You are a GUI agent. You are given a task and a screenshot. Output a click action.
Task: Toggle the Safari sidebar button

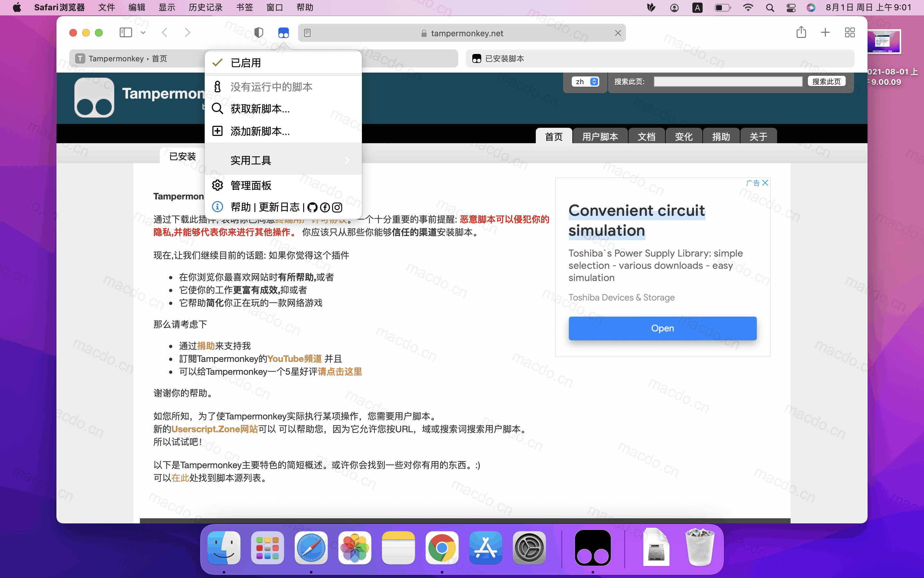coord(126,33)
